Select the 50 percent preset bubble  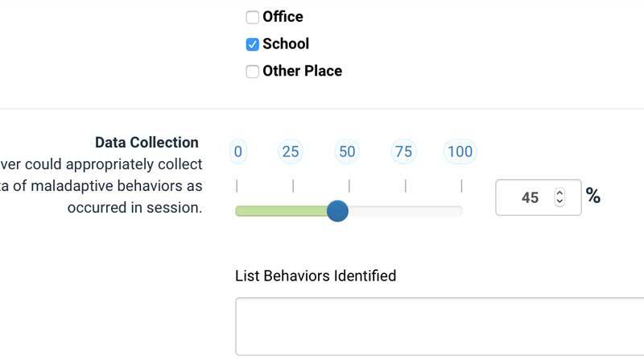click(x=347, y=152)
